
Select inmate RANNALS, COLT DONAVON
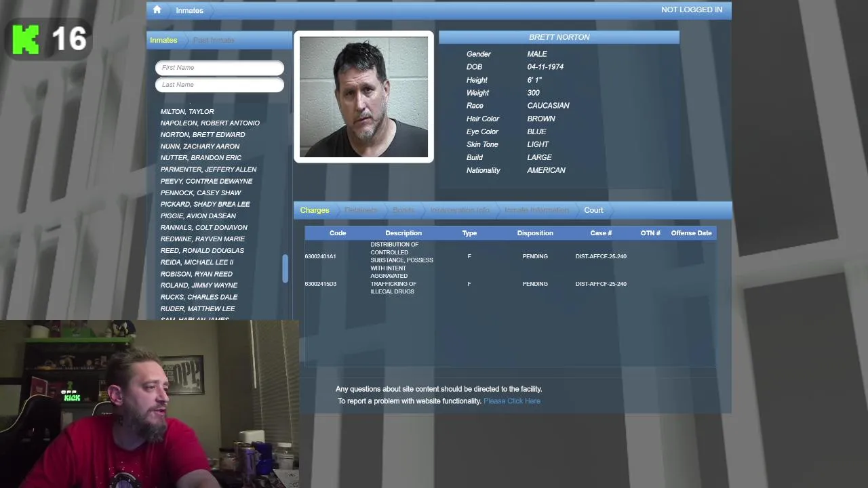pos(203,228)
